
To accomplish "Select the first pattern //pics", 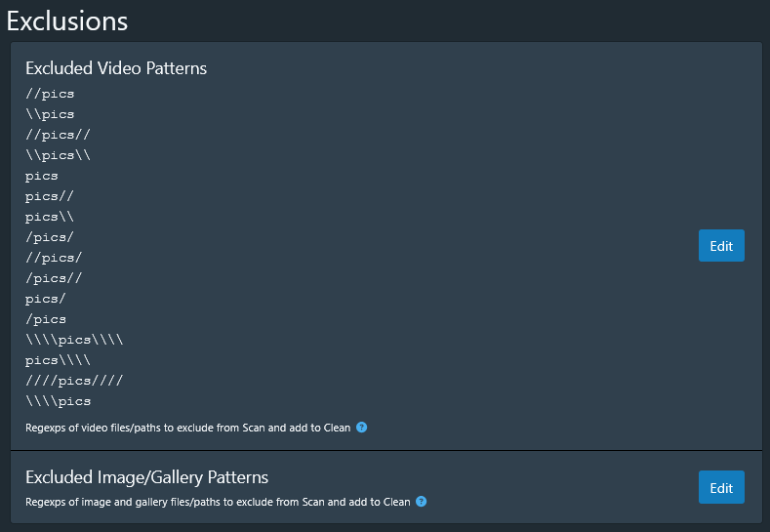I will tap(50, 95).
